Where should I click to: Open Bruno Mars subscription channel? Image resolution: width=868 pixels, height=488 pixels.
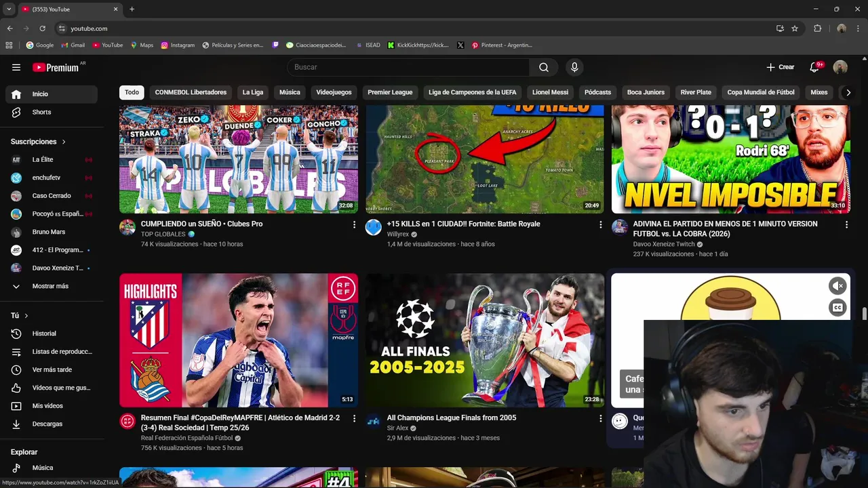52,232
